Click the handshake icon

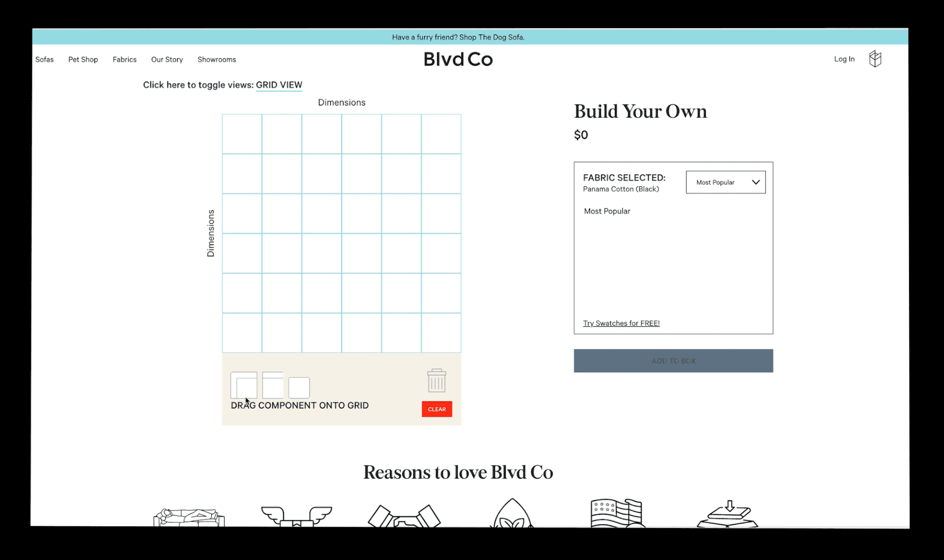404,516
